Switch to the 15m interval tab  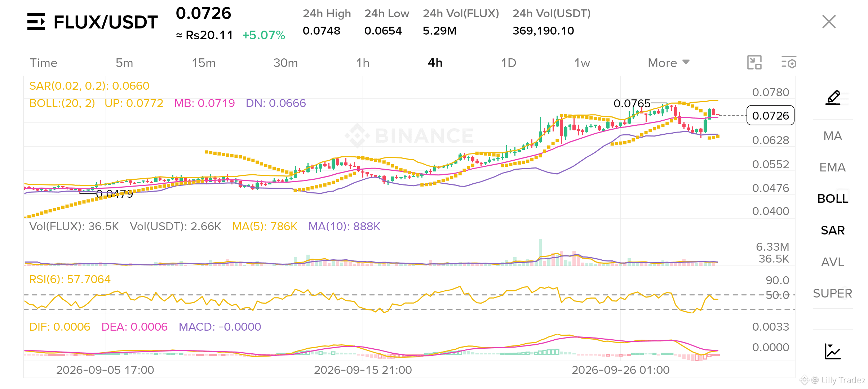click(x=204, y=63)
